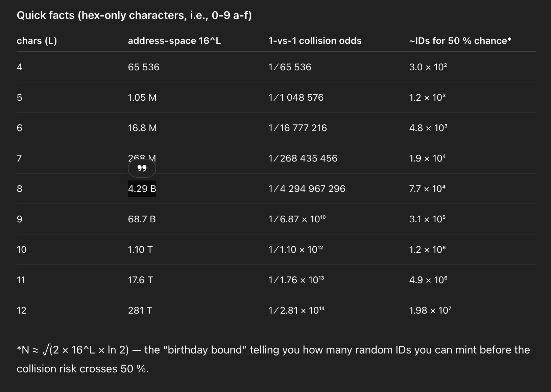The image size is (551, 392).
Task: Click the 17.6 T address-space cell
Action: tap(140, 280)
